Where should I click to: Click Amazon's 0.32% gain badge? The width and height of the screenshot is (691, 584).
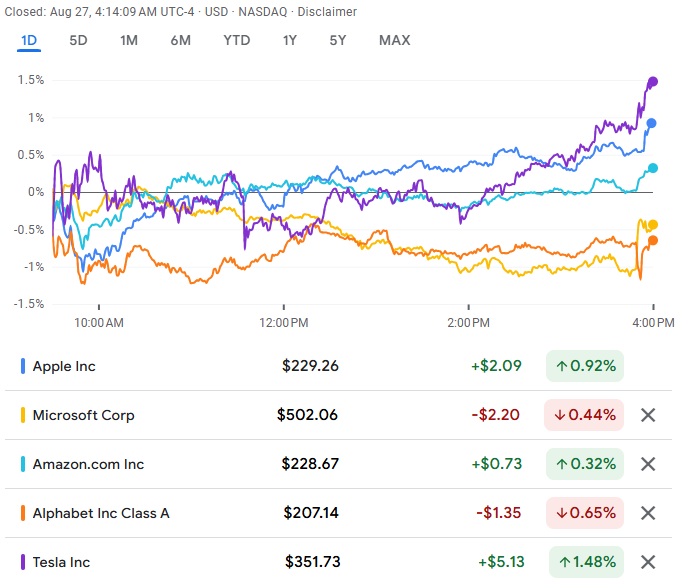click(585, 464)
